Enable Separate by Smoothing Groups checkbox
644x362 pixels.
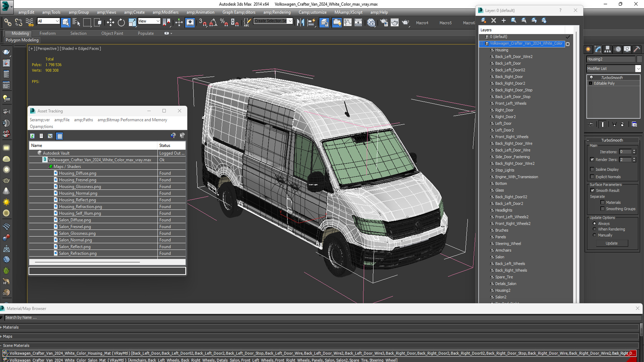pos(603,209)
